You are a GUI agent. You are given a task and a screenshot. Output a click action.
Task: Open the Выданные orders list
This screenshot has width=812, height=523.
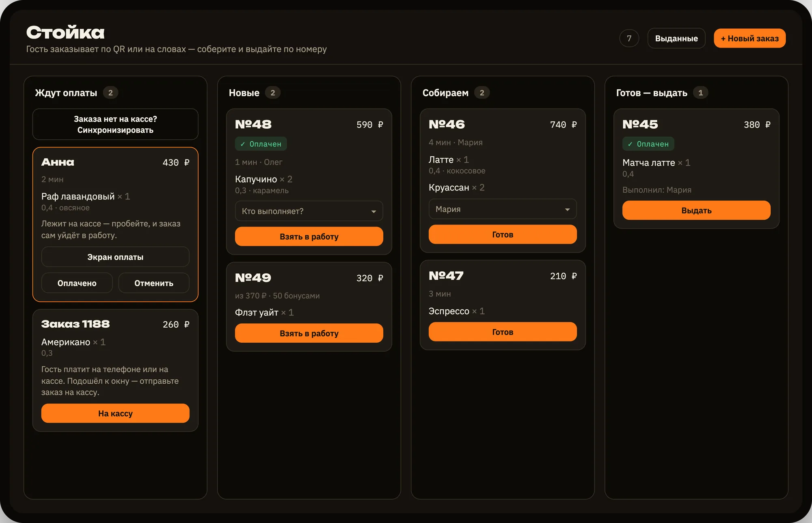[x=676, y=39]
